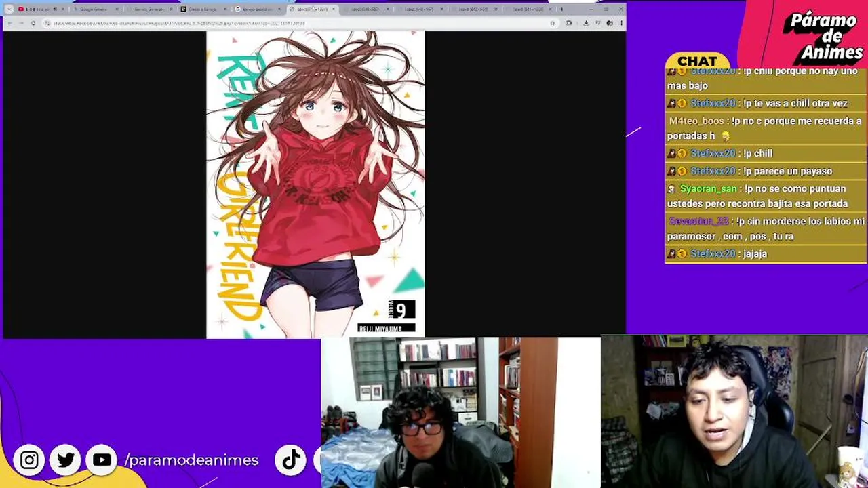Viewport: 868px width, 488px height.
Task: Click the Rent-A-Girlfriend volume 9 cover image
Action: click(315, 184)
